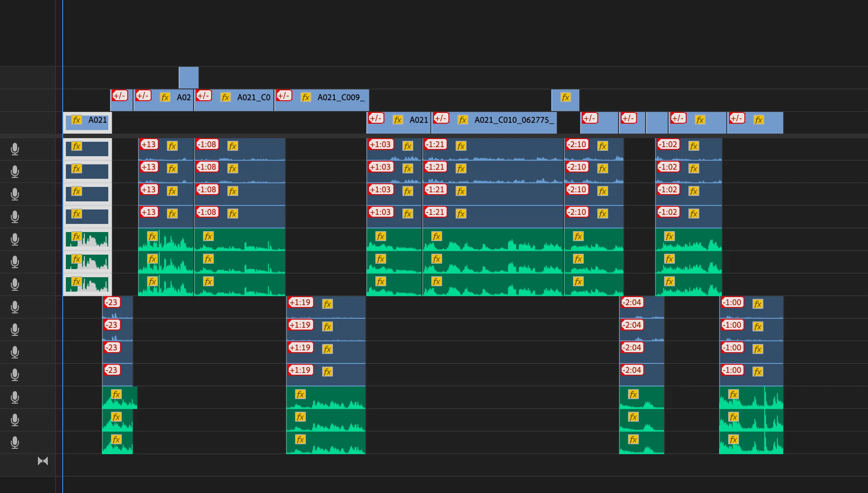Click the topmost -2:10 out-of-sync badge
The height and width of the screenshot is (493, 868).
[x=577, y=144]
